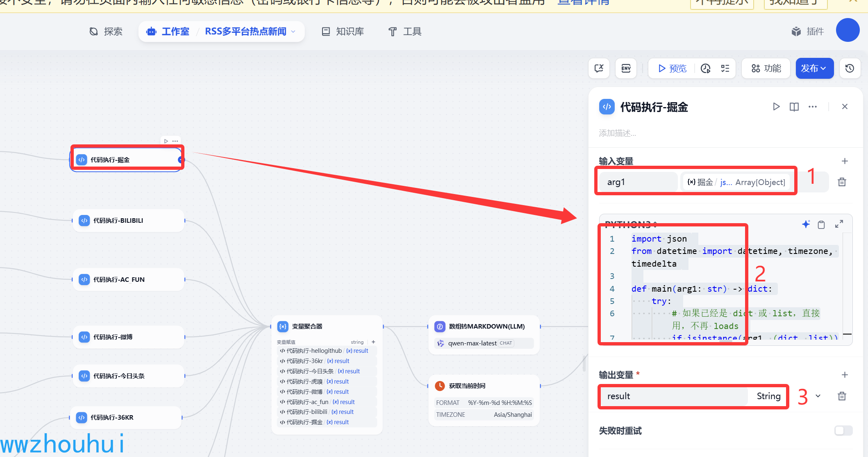Expand the 发布 publish dropdown
Viewport: 868px width, 457px height.
point(814,68)
